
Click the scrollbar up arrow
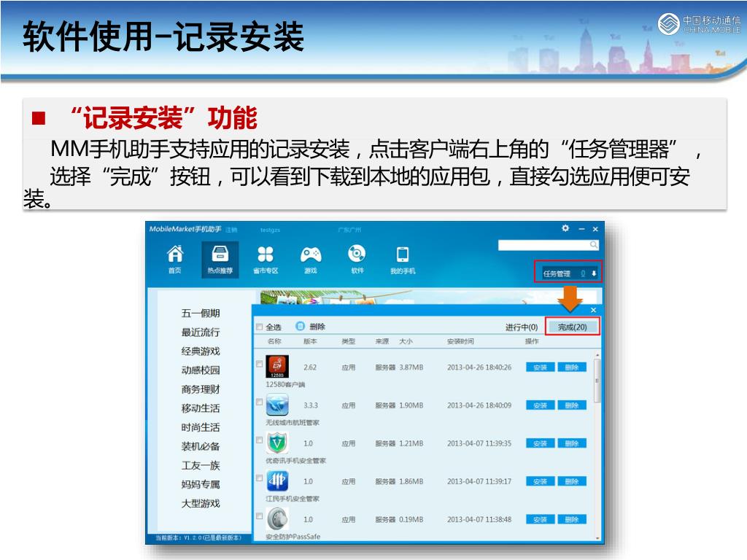coord(597,355)
